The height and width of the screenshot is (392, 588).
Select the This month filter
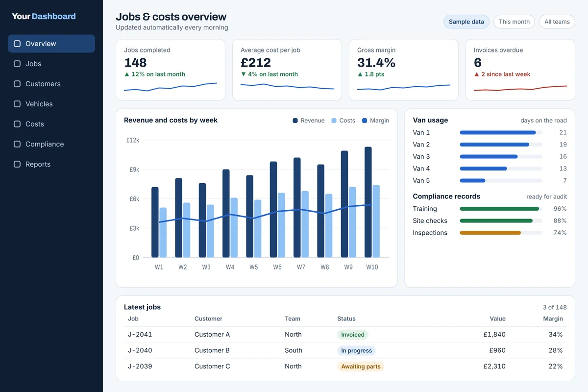514,22
